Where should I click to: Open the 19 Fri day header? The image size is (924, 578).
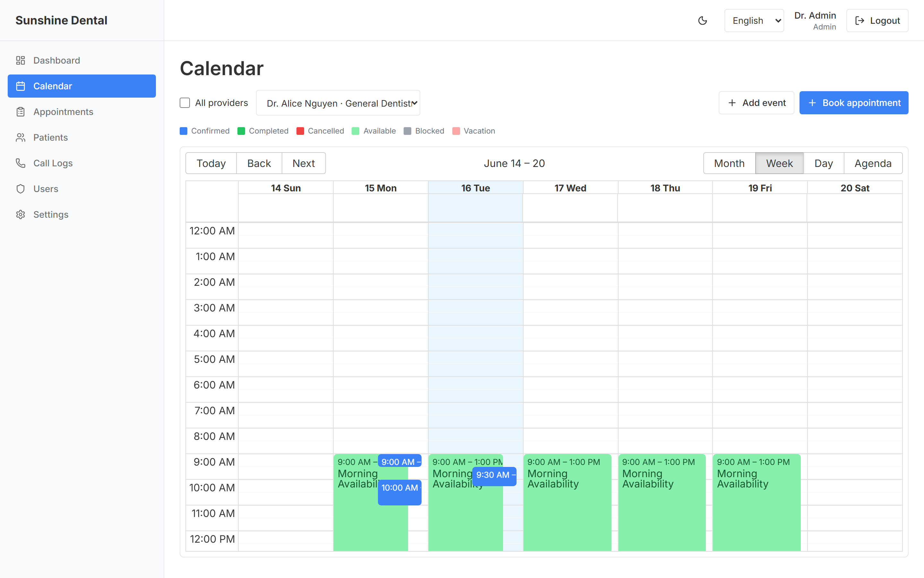click(760, 188)
